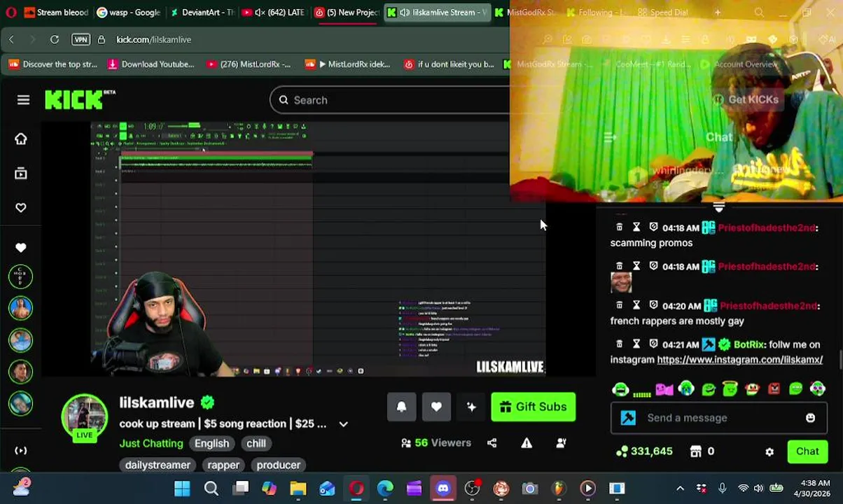Open Discord from the taskbar
The height and width of the screenshot is (504, 843).
click(443, 489)
